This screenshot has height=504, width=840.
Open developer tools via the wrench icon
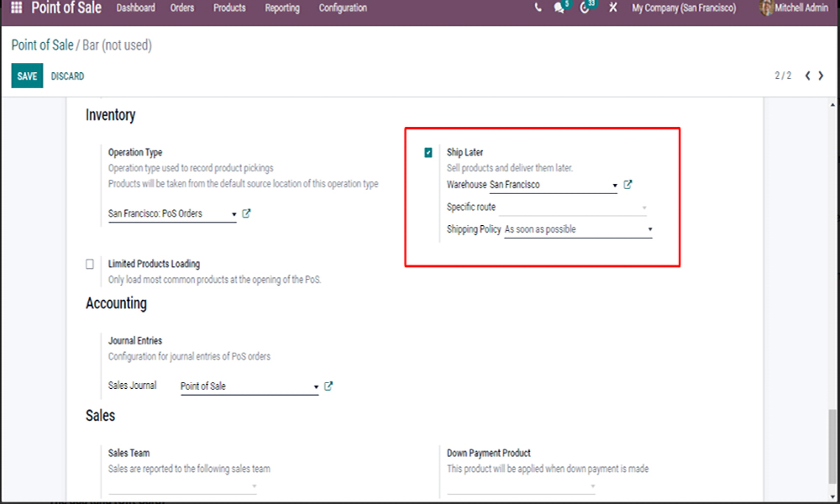click(x=612, y=8)
